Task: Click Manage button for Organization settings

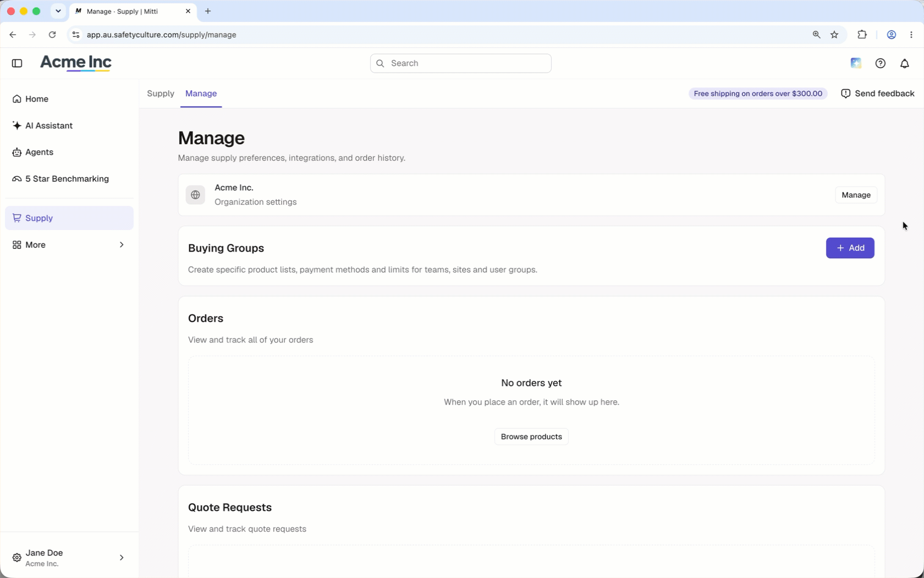Action: pyautogui.click(x=856, y=195)
